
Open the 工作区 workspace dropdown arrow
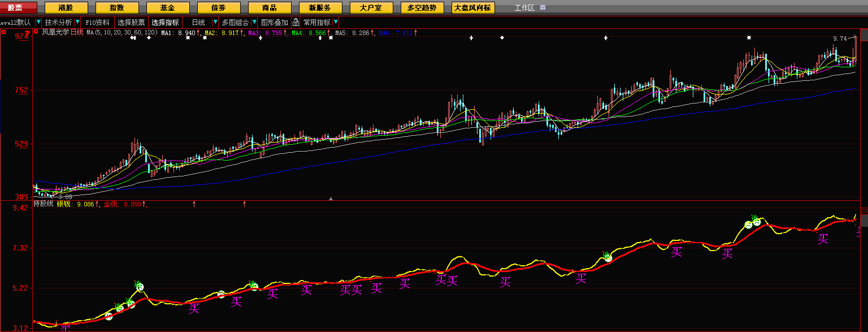(543, 8)
